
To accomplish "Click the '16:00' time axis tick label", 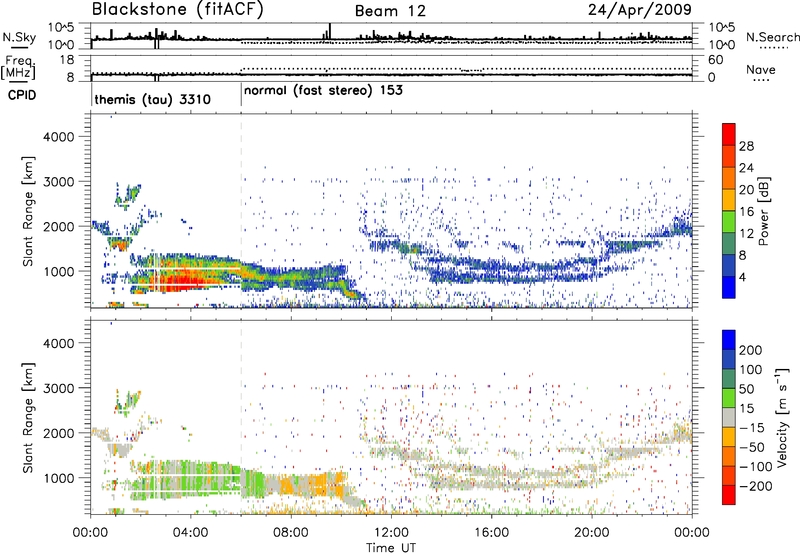I will pos(491,533).
